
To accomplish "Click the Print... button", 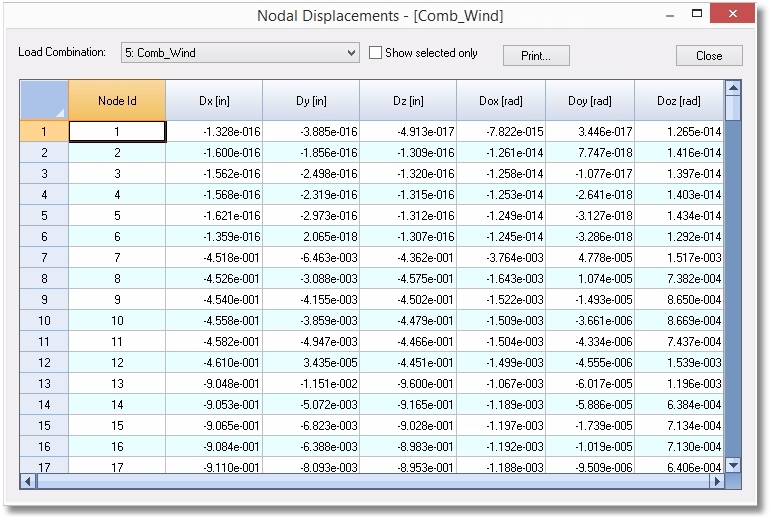I will coord(536,56).
